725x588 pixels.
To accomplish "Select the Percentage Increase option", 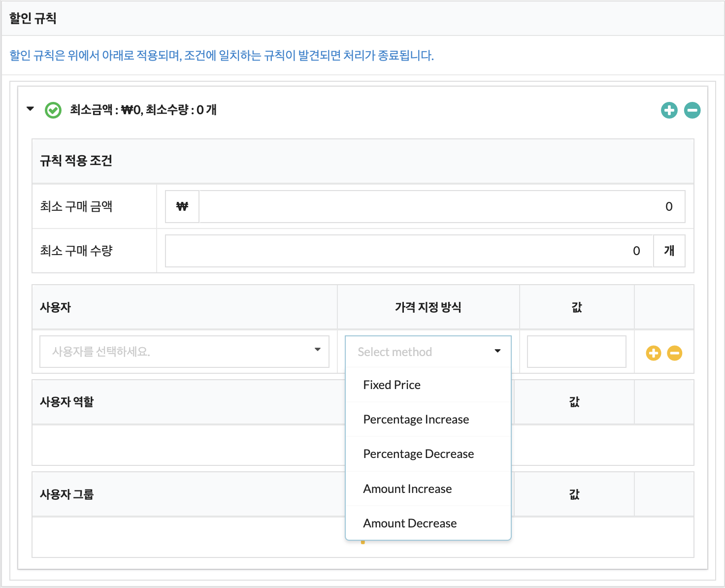I will (416, 420).
